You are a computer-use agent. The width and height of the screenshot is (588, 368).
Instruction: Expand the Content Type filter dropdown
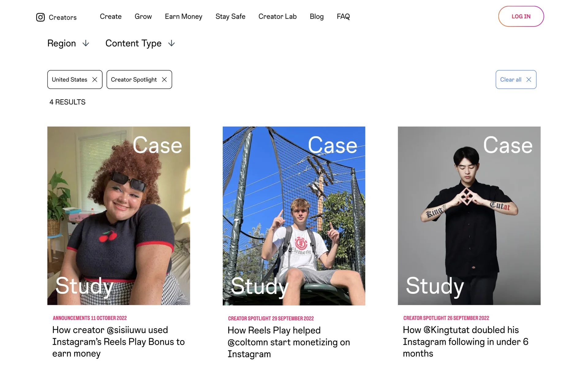pyautogui.click(x=134, y=44)
